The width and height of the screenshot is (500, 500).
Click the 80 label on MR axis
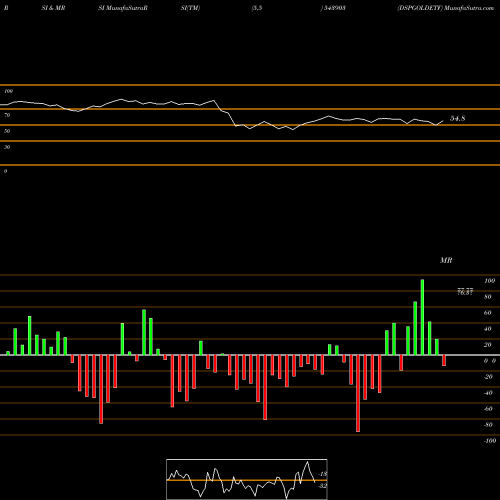(487, 297)
